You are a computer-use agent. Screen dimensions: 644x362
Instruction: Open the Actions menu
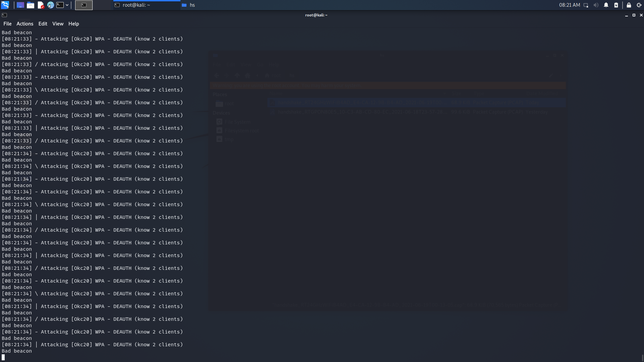(x=25, y=24)
